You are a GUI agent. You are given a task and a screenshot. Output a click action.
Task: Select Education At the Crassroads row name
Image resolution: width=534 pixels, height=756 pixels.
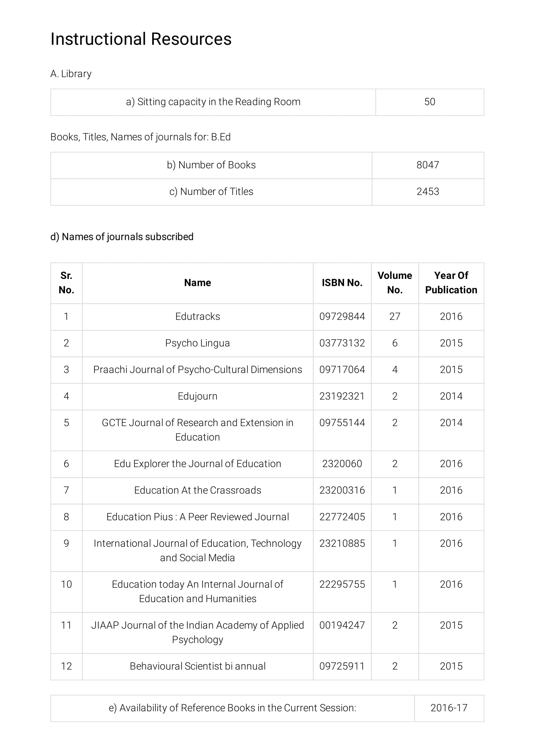[197, 491]
